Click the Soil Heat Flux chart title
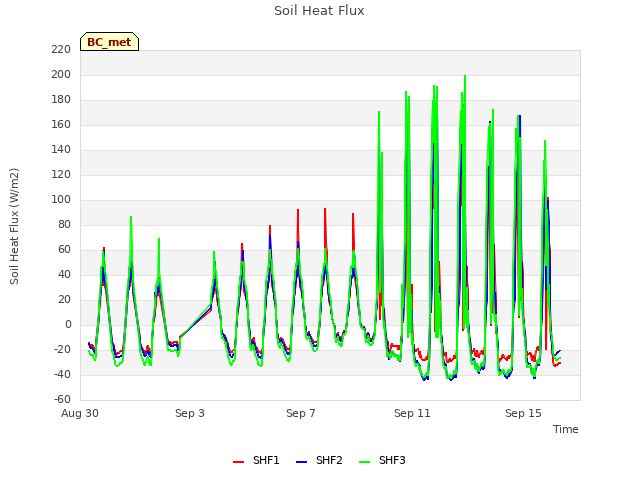The width and height of the screenshot is (640, 480). [319, 11]
